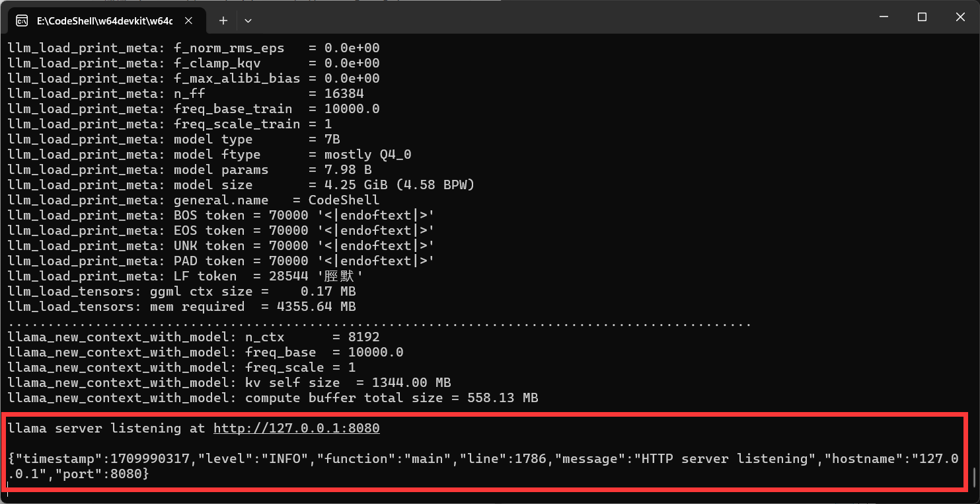Click the command prompt icon on the tab
The width and height of the screenshot is (980, 504).
click(22, 21)
